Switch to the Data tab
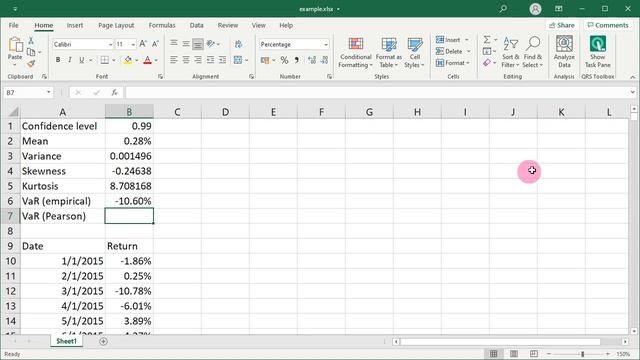The width and height of the screenshot is (640, 360). point(196,25)
